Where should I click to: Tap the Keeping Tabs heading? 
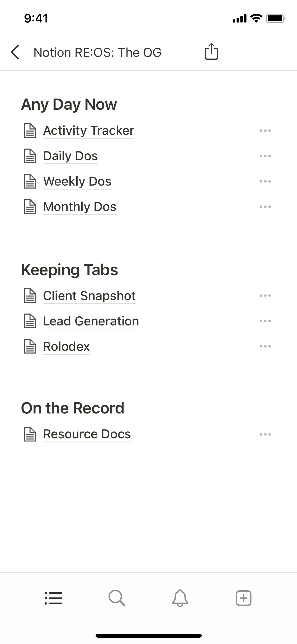[69, 270]
